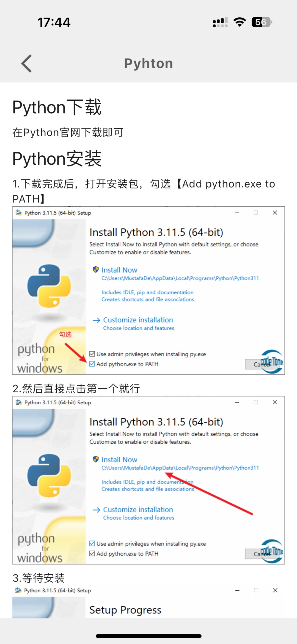
Task: Tap the text "在Python官网下载即可"
Action: [x=68, y=132]
